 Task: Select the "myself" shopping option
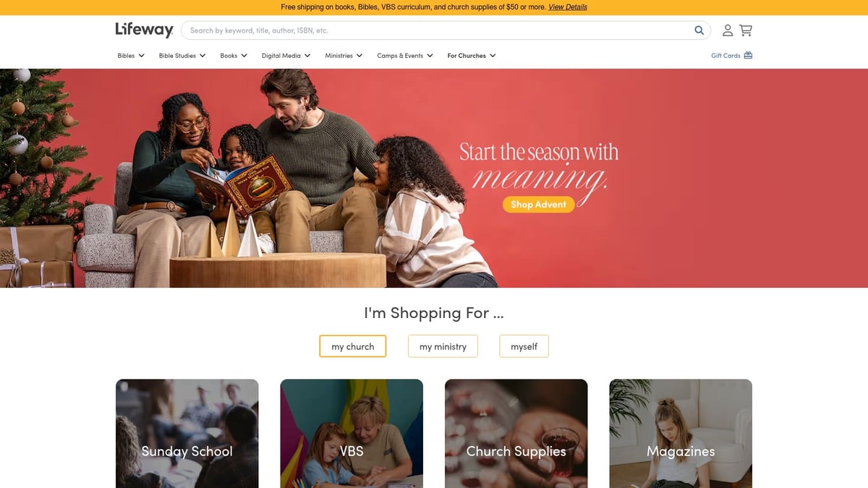[x=524, y=346]
